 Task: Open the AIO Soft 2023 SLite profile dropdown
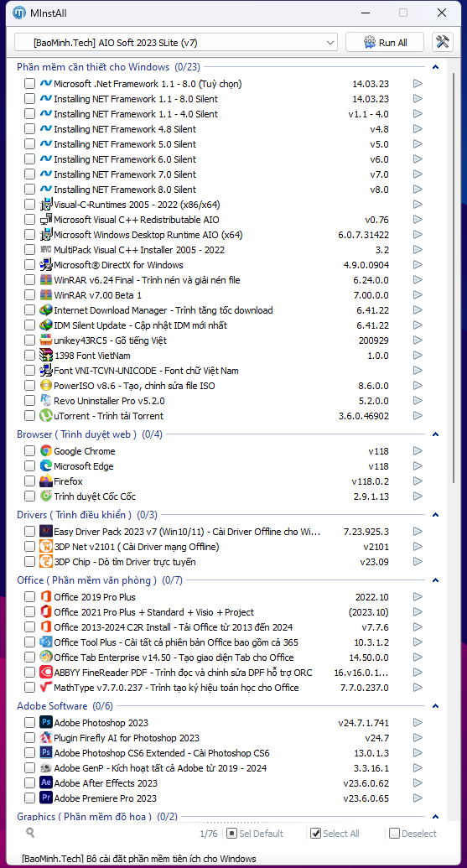[176, 43]
